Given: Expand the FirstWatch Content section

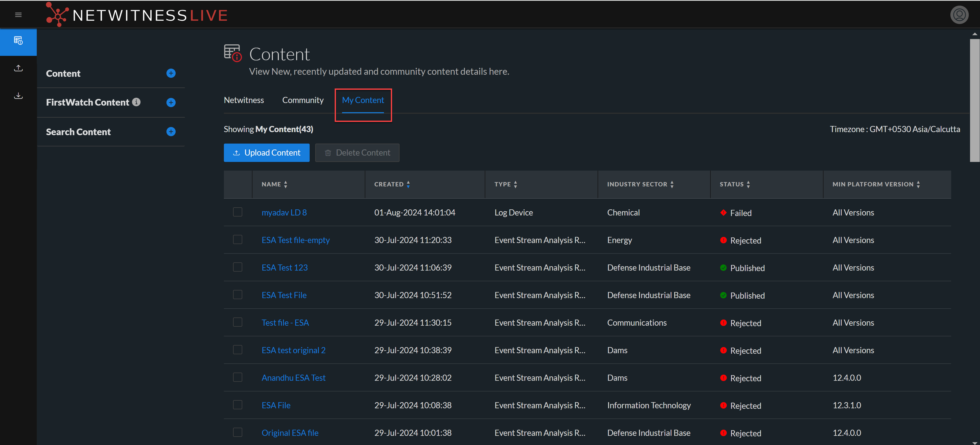Looking at the screenshot, I should [171, 103].
